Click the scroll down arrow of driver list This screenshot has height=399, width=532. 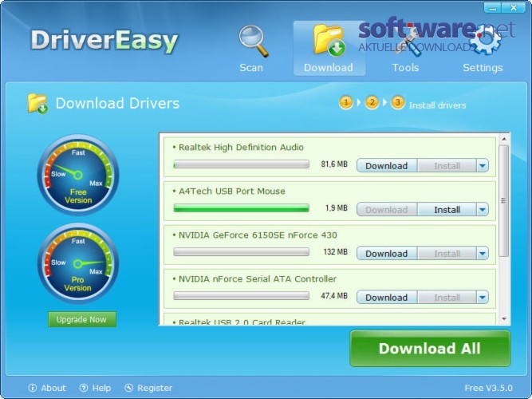pyautogui.click(x=504, y=319)
